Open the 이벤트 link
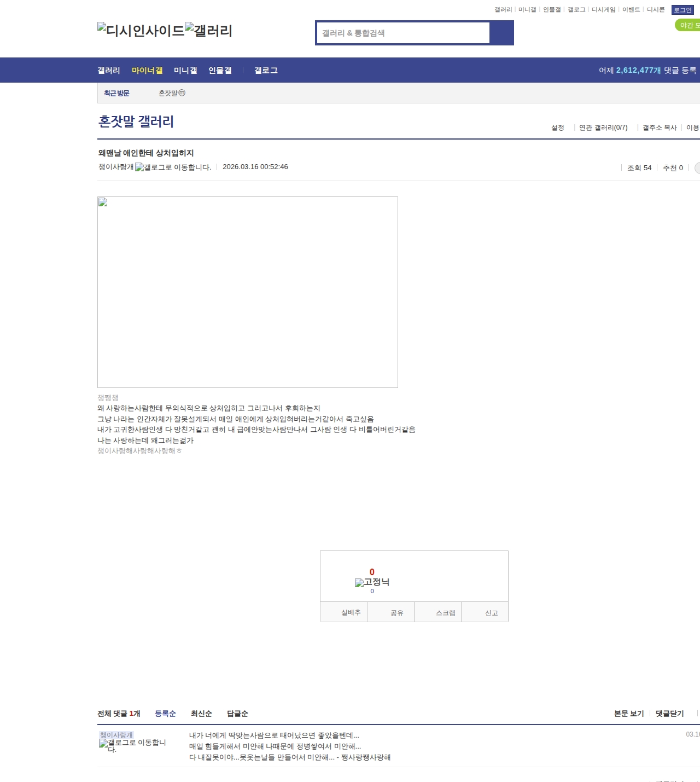Image resolution: width=700 pixels, height=782 pixels. [x=631, y=10]
